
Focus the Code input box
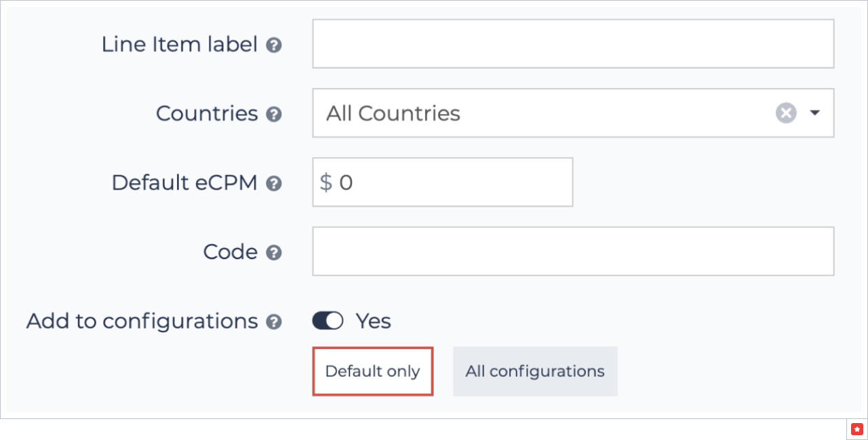click(573, 252)
